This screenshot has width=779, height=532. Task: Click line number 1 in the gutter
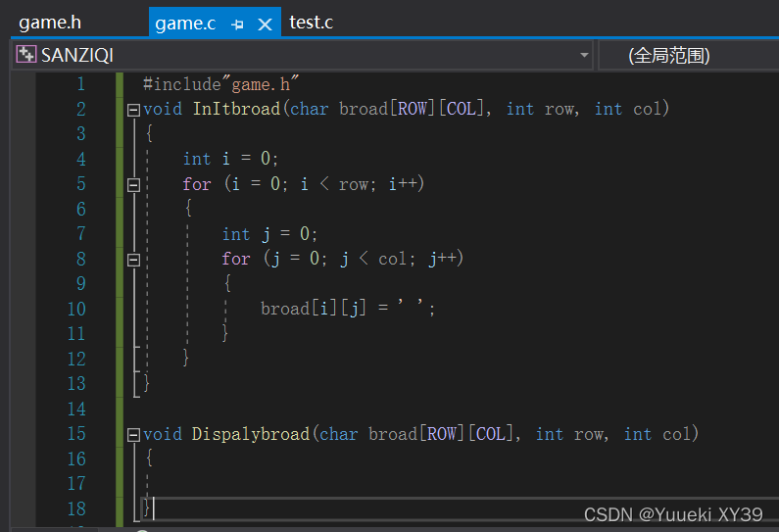[x=81, y=84]
